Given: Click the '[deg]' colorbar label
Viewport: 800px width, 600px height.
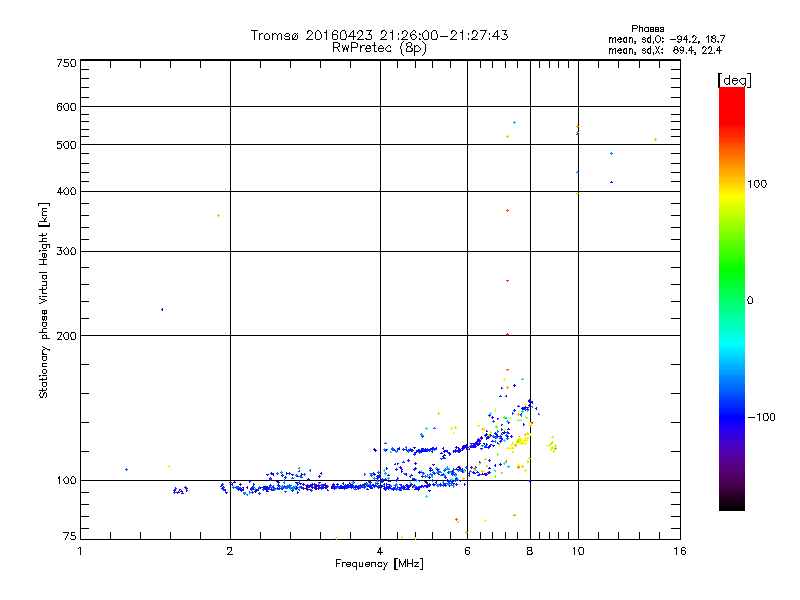Looking at the screenshot, I should [734, 80].
